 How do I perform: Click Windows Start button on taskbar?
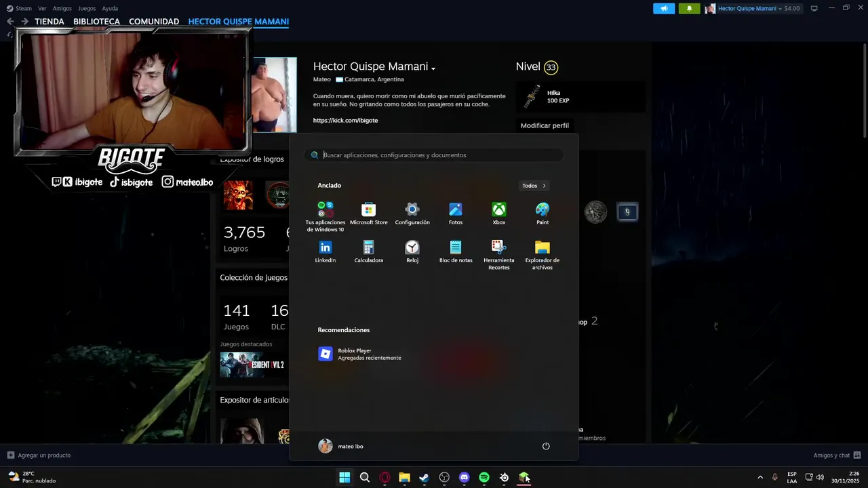[x=344, y=478]
